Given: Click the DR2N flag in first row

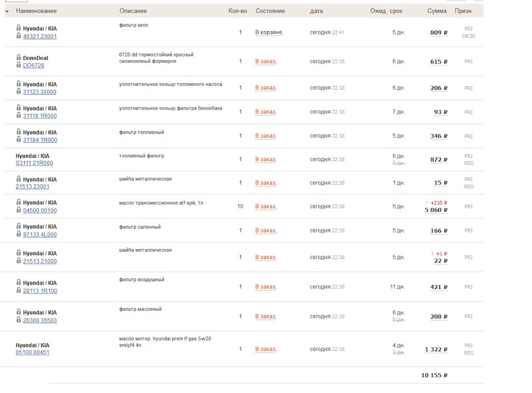Looking at the screenshot, I should point(469,36).
